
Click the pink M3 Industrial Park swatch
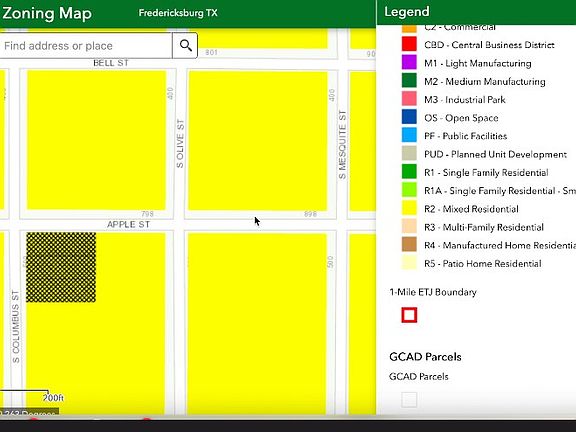tap(409, 99)
